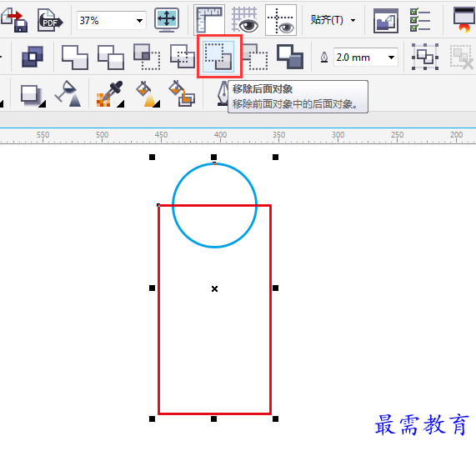
Task: Click the bottom-right selection handle
Action: click(x=275, y=418)
